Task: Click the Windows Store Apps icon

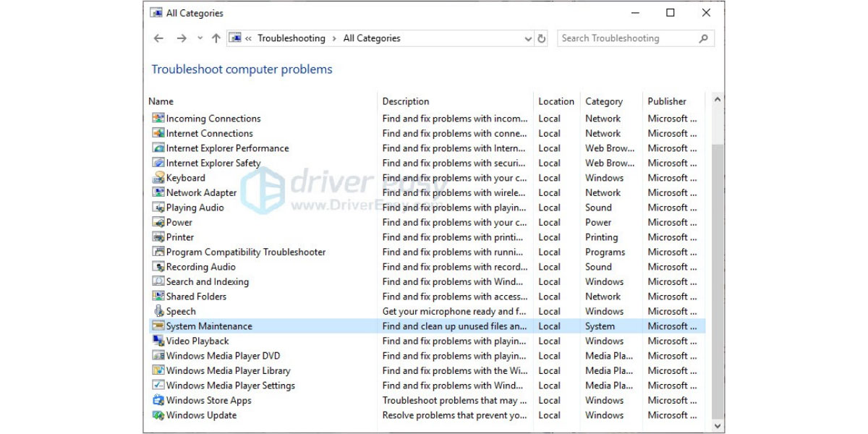Action: (158, 400)
